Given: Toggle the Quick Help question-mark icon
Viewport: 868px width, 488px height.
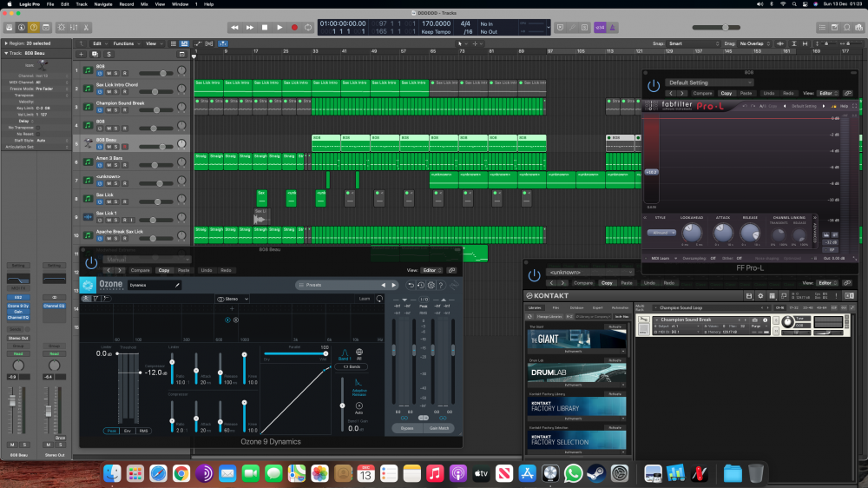Looking at the screenshot, I should [34, 27].
